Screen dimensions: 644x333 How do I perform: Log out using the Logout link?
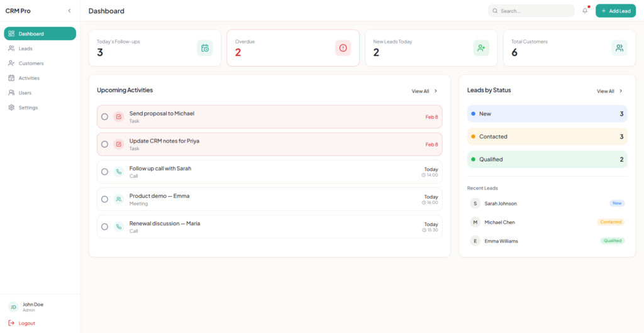26,323
